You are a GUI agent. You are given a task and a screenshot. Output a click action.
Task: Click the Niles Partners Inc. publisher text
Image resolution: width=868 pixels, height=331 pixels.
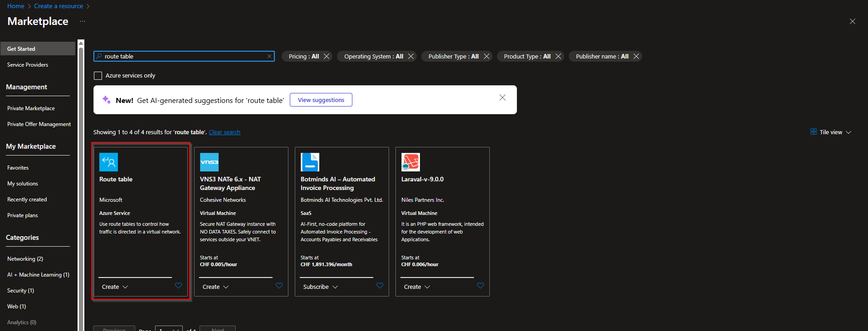coord(423,200)
